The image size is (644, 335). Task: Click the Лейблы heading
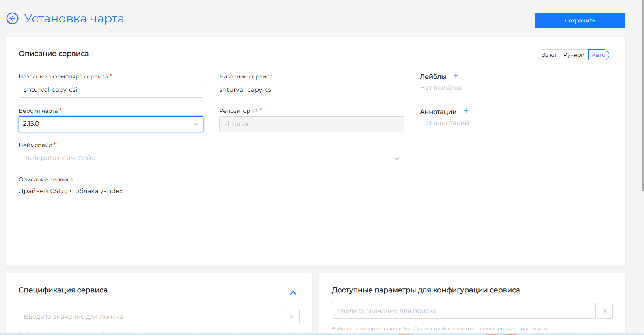tap(433, 77)
